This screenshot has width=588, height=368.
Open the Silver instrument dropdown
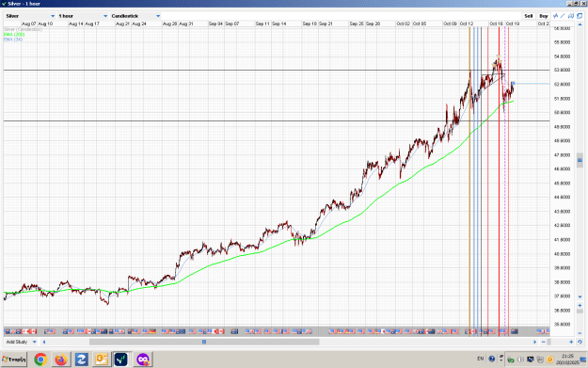click(x=30, y=16)
